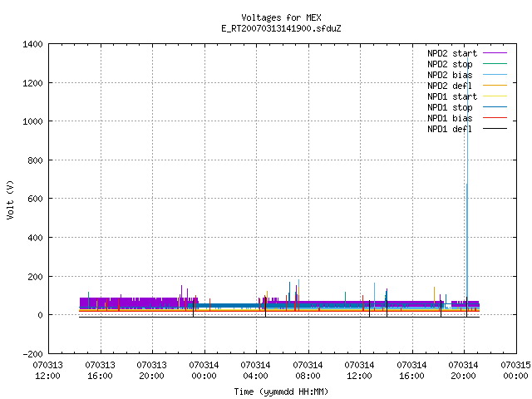This screenshot has width=532, height=399.
Task: Click the "070313 20:00" x-axis tick label
Action: tap(151, 371)
